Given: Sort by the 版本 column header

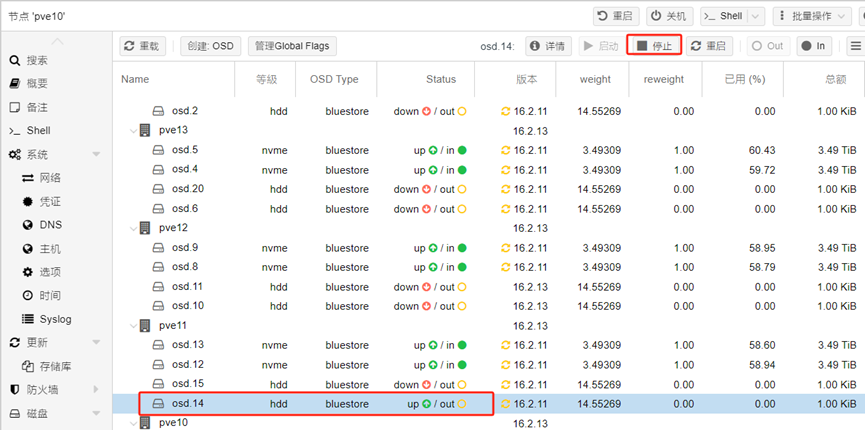Looking at the screenshot, I should tap(515, 79).
